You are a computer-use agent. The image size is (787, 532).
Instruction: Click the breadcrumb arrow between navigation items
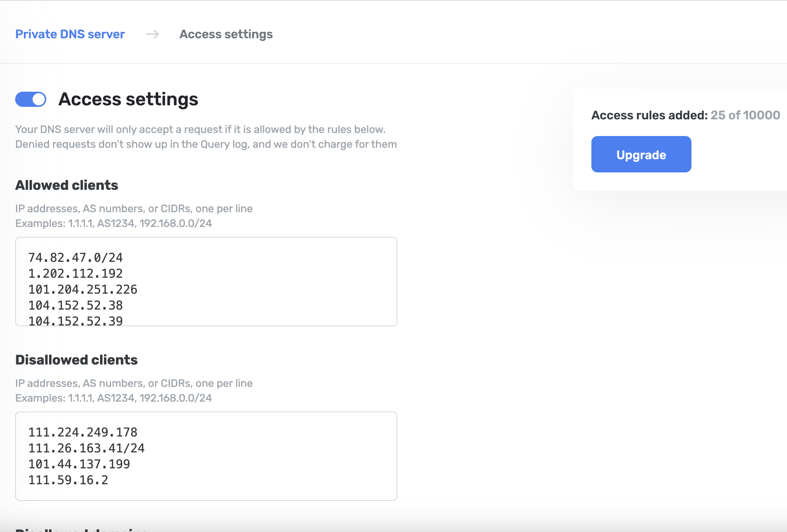point(153,34)
